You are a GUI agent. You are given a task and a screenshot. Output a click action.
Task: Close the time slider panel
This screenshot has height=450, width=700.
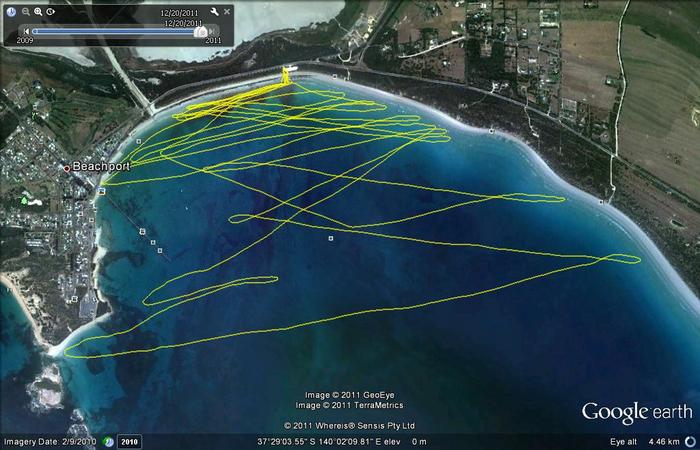(227, 11)
